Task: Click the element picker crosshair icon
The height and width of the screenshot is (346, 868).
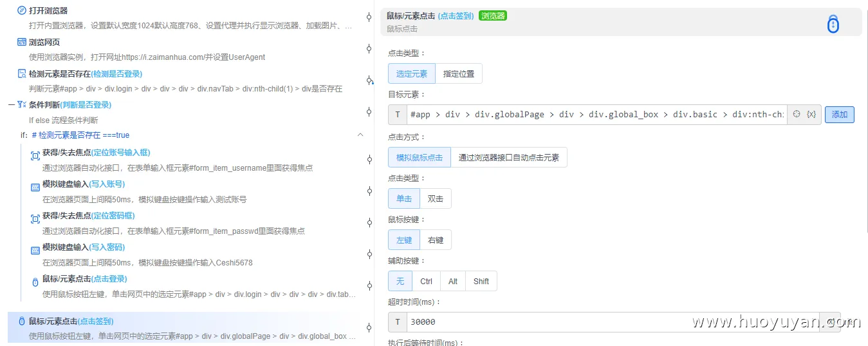Action: click(797, 114)
